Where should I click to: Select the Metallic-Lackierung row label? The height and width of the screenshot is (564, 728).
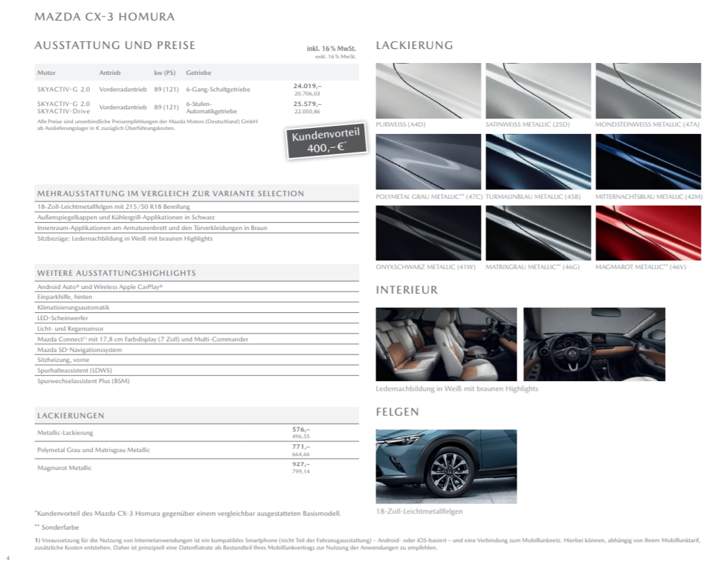[x=65, y=433]
